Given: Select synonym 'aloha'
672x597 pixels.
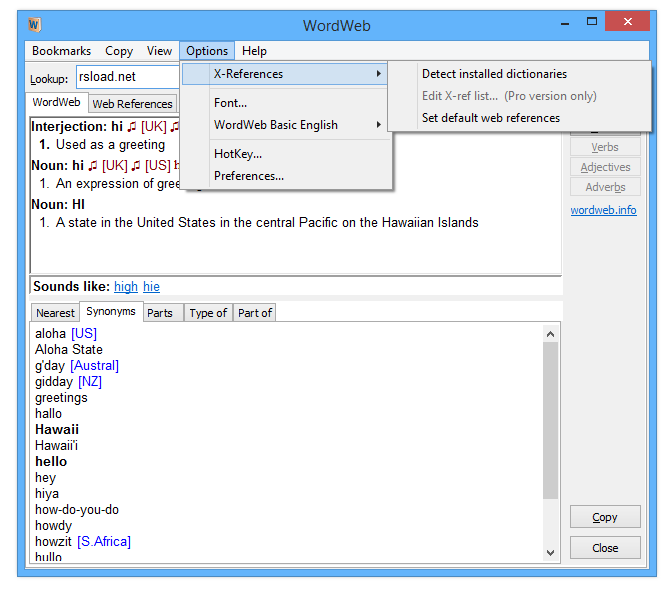Looking at the screenshot, I should [x=50, y=333].
